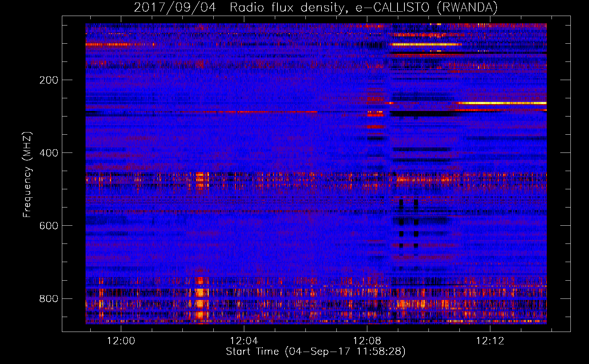Click the plot title '2017/09/04 Radio flux density, e-CALLISTO (RWANDA)'
Image resolution: width=589 pixels, height=364 pixels.
click(x=316, y=7)
